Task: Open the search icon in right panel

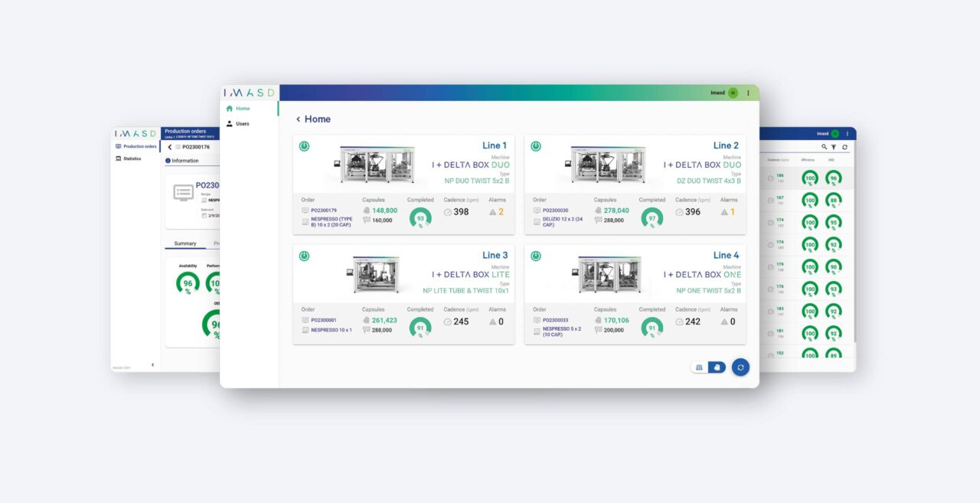Action: tap(825, 147)
